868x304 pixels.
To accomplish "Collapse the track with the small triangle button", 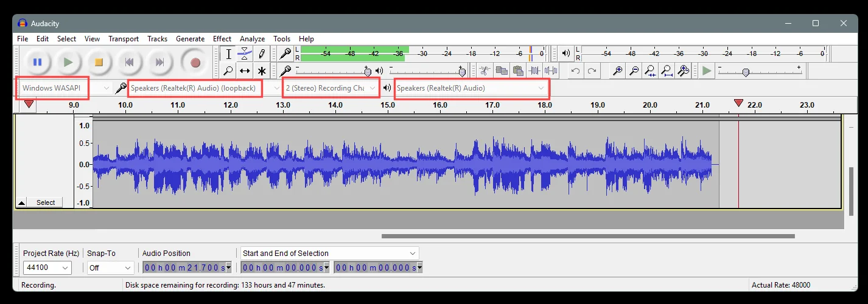I will tap(21, 202).
